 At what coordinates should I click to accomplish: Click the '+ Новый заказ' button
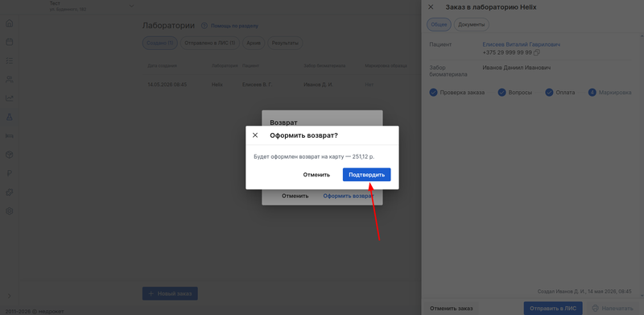click(170, 293)
